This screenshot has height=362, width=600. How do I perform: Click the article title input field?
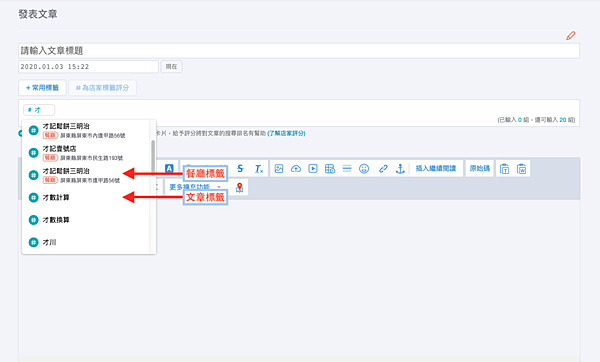point(299,51)
